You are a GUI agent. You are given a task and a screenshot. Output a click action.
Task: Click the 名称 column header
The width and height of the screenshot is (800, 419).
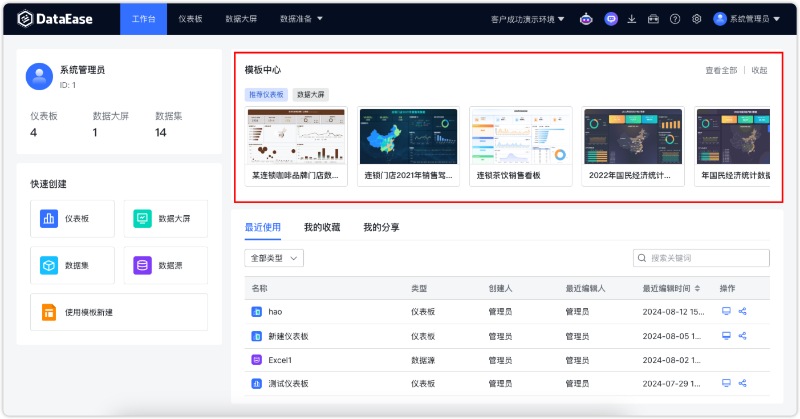click(x=259, y=288)
